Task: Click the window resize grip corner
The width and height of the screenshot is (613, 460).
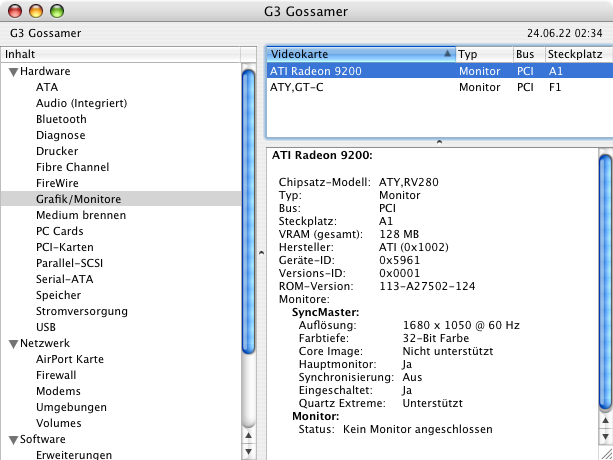Action: (607, 453)
